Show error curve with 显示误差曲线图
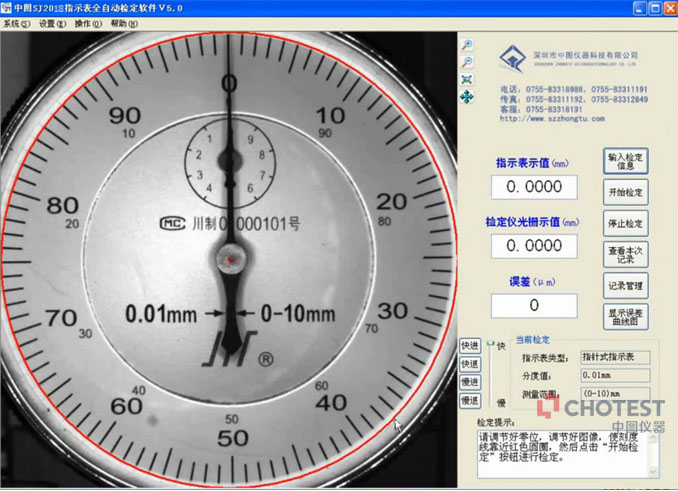The height and width of the screenshot is (491, 678). coord(626,317)
